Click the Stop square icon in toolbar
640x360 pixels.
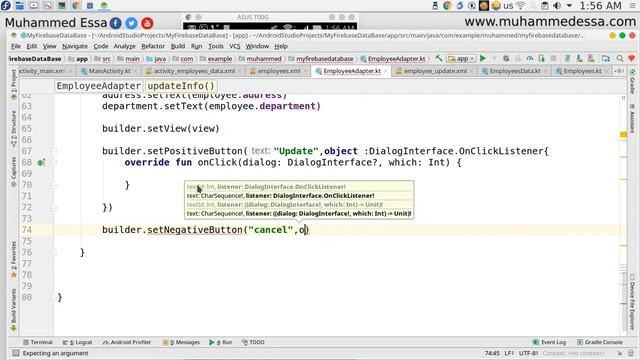point(553,59)
